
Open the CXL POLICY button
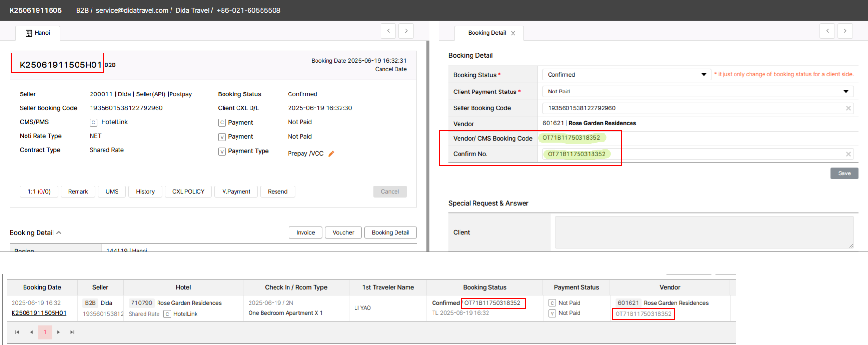point(188,192)
